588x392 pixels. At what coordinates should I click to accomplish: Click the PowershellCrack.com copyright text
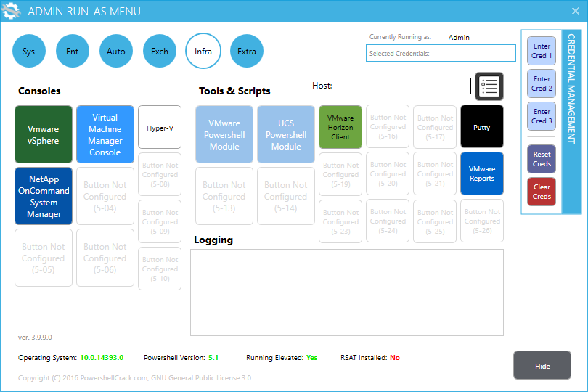(x=134, y=377)
